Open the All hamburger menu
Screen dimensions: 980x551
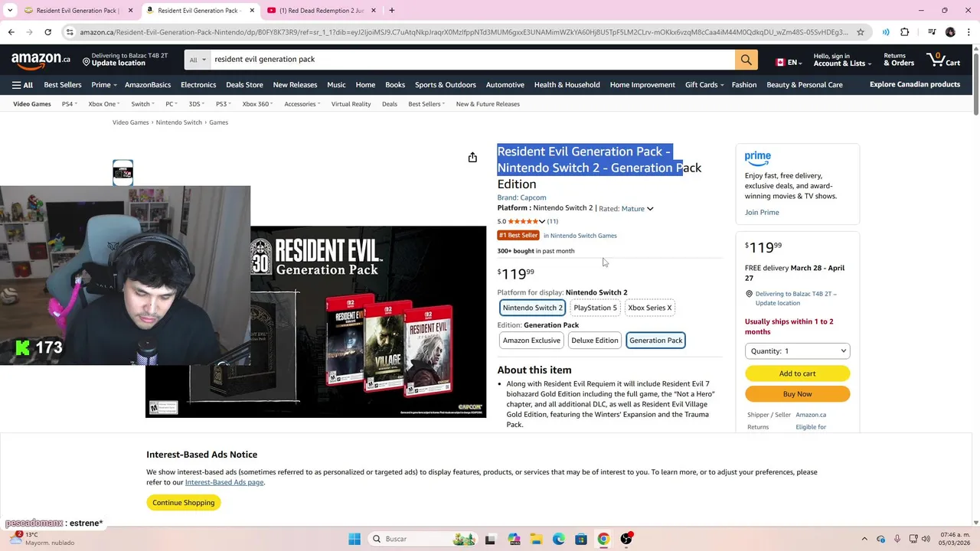pos(23,85)
